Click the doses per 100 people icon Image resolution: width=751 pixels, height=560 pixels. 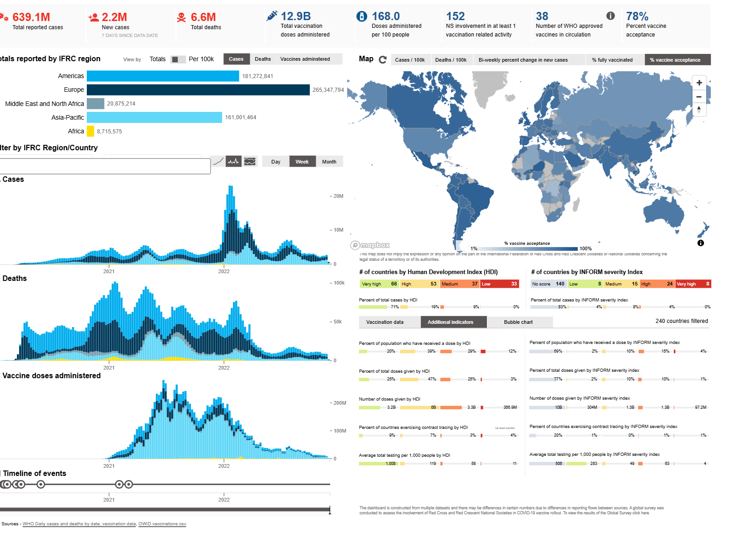click(361, 16)
